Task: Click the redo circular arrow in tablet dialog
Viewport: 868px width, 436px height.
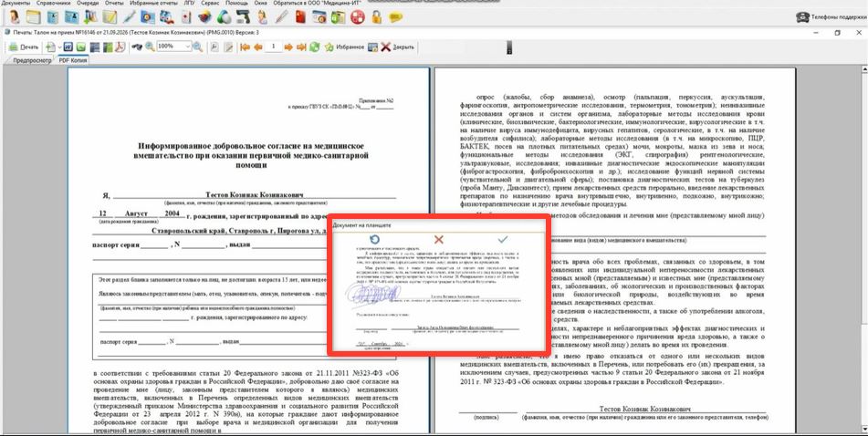Action: [374, 240]
